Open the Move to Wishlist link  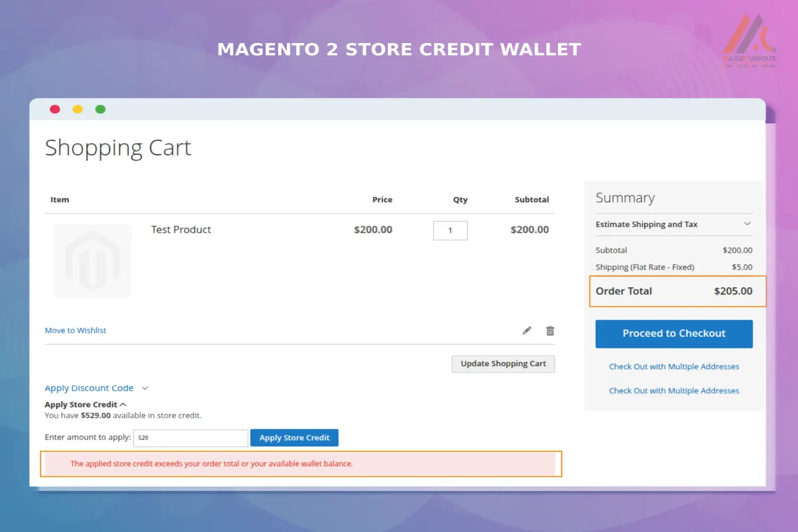point(76,330)
